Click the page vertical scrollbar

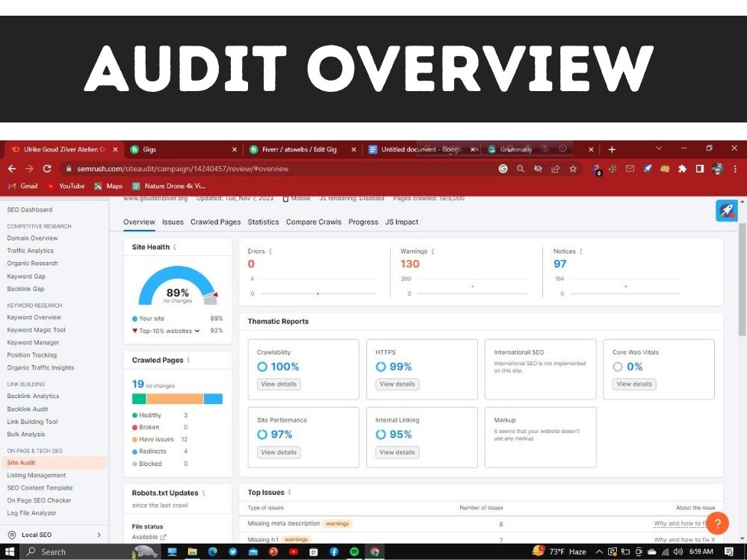(x=743, y=279)
